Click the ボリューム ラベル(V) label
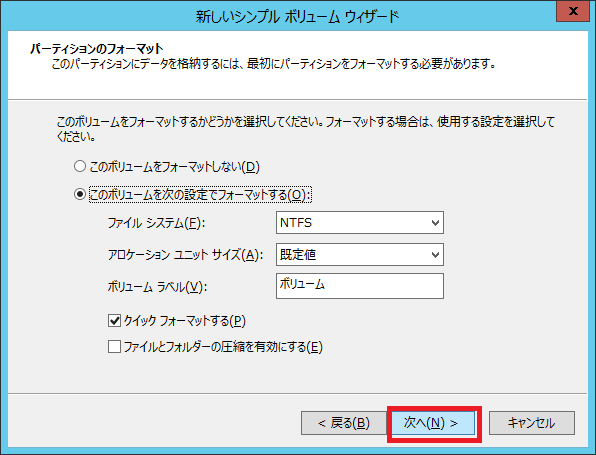The height and width of the screenshot is (455, 596). tap(157, 287)
